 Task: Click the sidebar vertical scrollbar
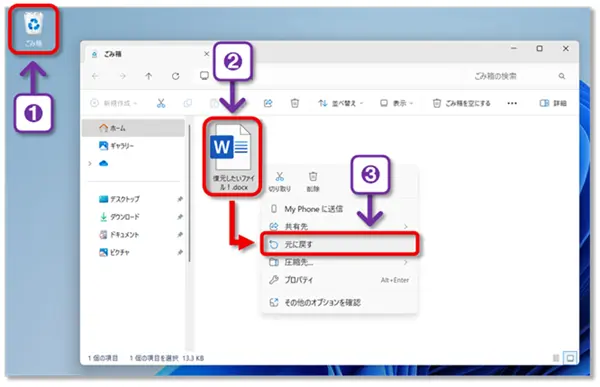tap(189, 193)
